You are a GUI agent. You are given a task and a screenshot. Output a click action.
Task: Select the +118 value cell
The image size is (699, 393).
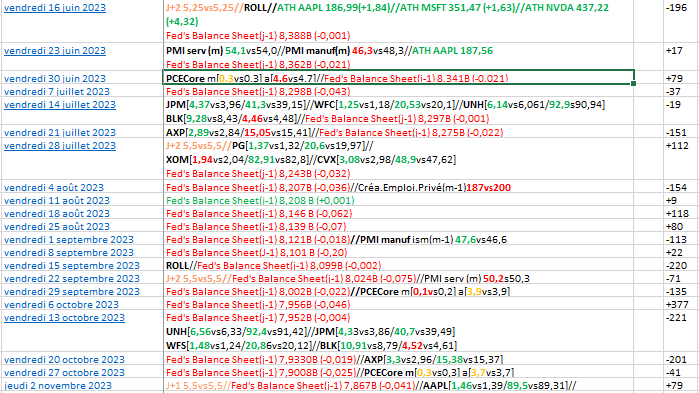click(680, 213)
